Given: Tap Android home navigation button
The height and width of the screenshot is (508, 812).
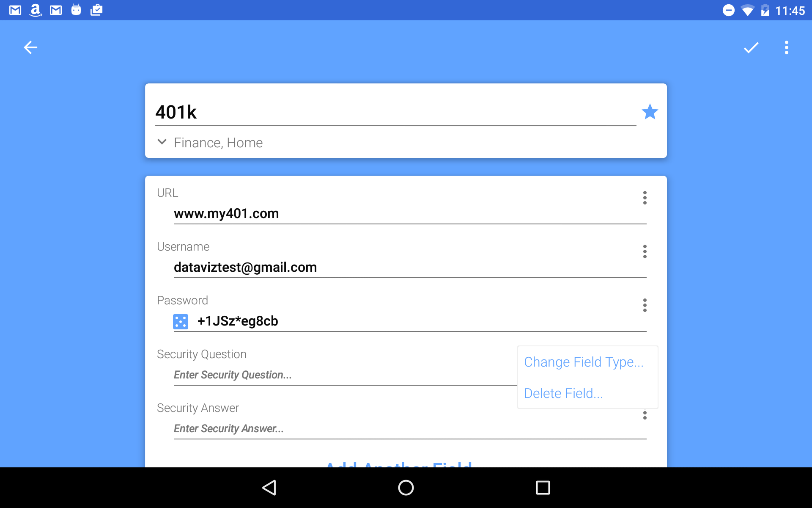Looking at the screenshot, I should point(406,488).
